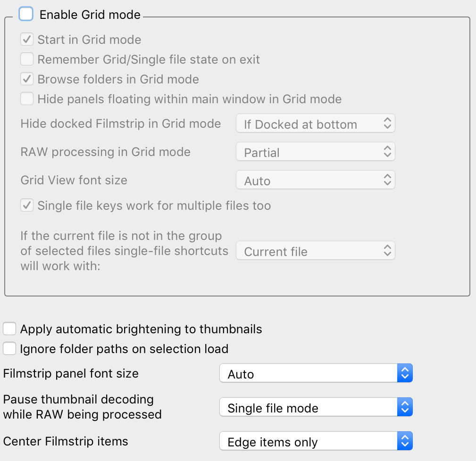Enable automatic brightening for thumbnails
Screen dimensions: 476x461
(9, 329)
